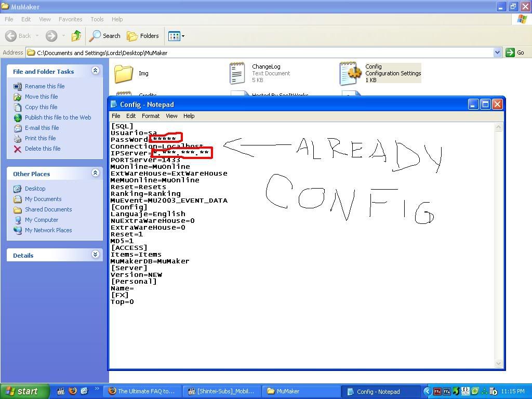The width and height of the screenshot is (532, 399).
Task: Open the Views dropdown button
Action: [x=177, y=36]
